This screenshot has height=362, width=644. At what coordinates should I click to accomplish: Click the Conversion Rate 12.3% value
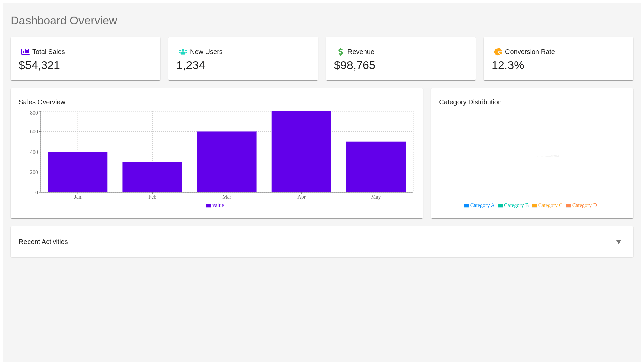coord(508,65)
